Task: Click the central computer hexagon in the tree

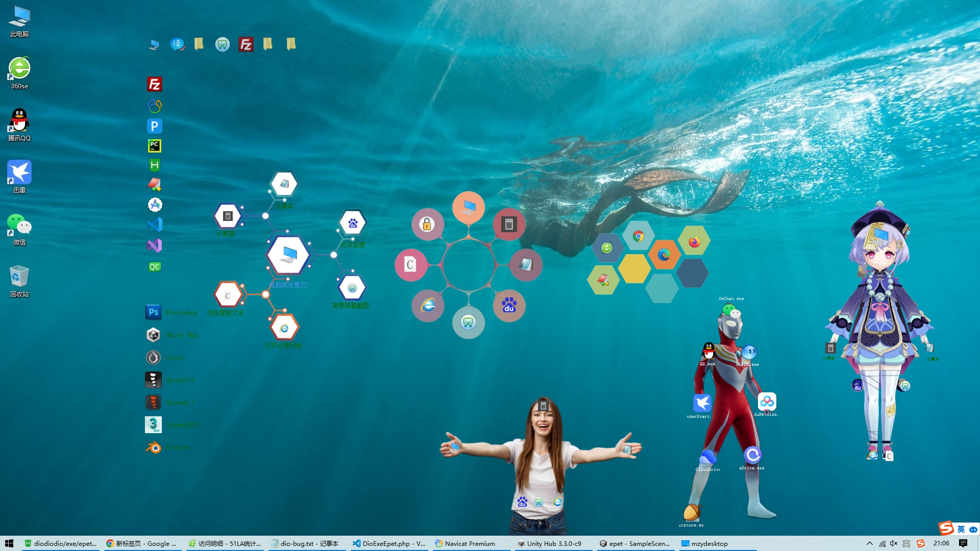Action: 288,255
